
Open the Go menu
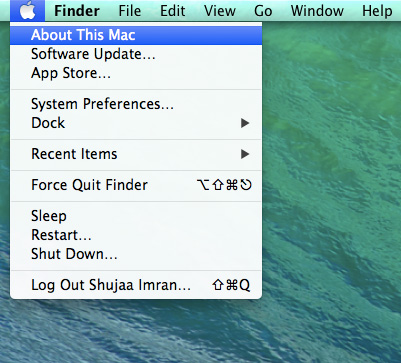point(263,11)
